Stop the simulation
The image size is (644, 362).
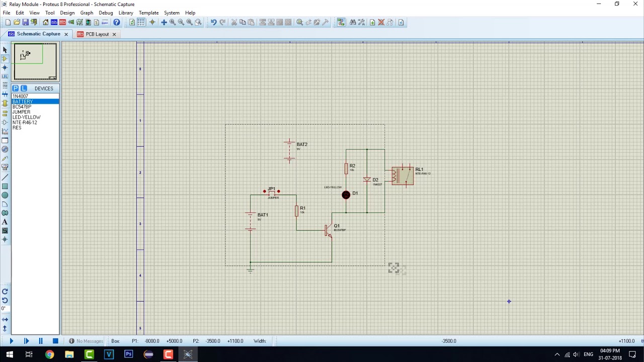point(55,341)
